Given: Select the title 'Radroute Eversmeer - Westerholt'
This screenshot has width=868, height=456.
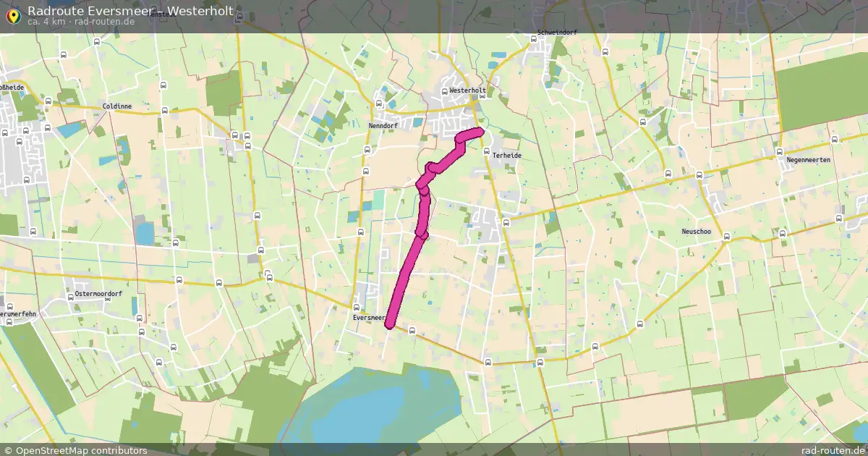Looking at the screenshot, I should [x=130, y=10].
